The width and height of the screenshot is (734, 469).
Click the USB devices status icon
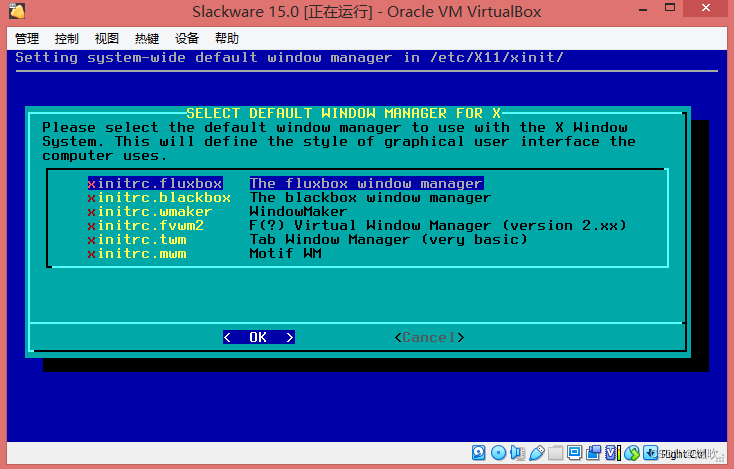point(537,453)
